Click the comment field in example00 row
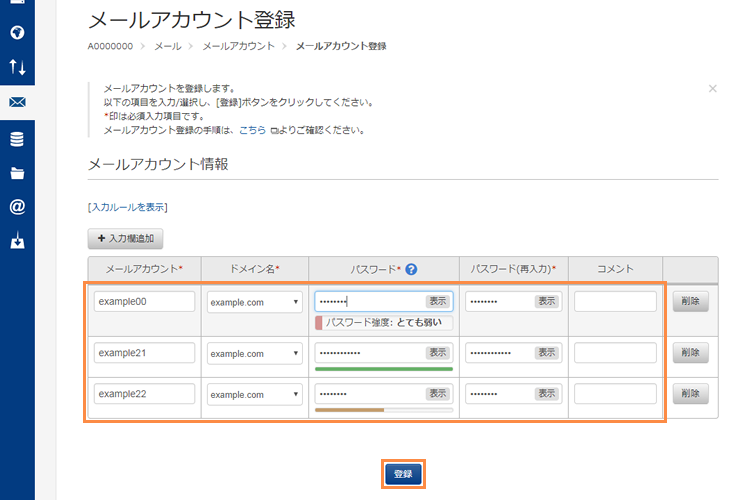Screen dimensions: 750x500 (615, 301)
